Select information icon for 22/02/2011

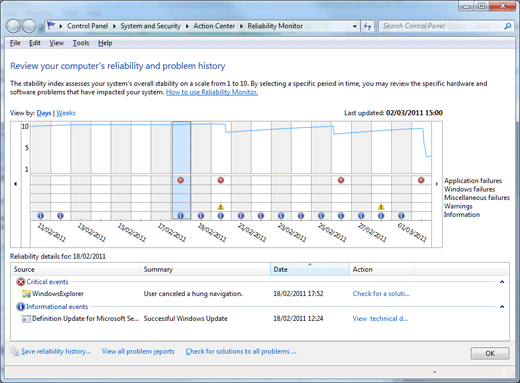261,216
